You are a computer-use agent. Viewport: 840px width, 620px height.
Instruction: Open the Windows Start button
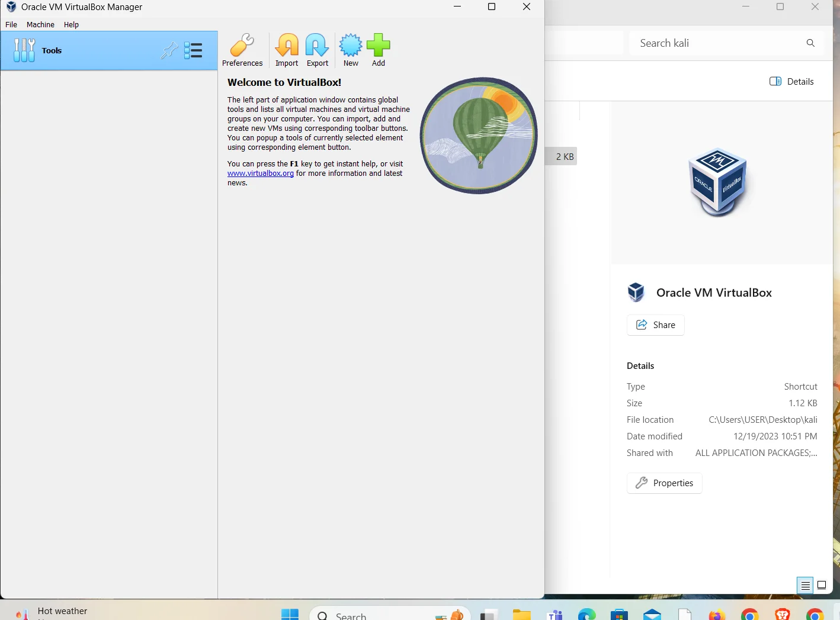coord(290,615)
